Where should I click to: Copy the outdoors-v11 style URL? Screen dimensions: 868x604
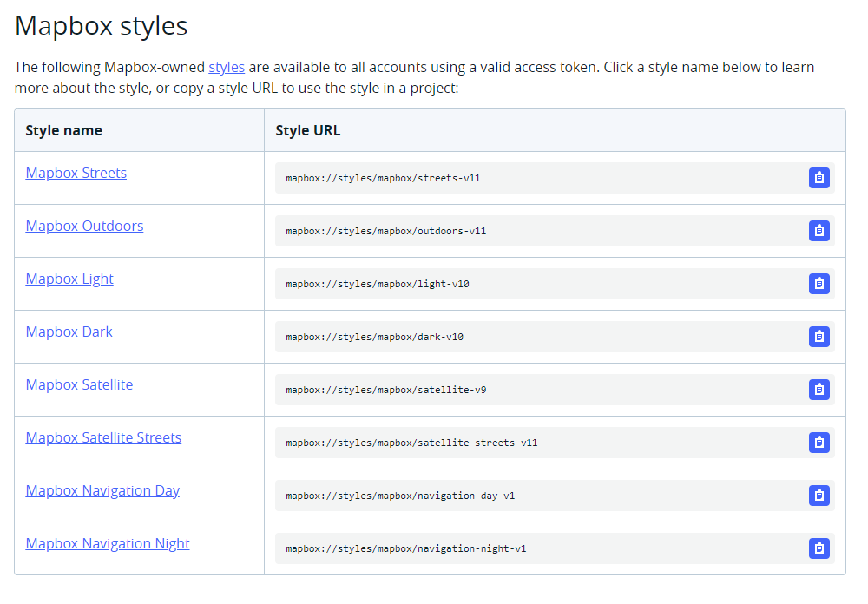coord(819,231)
